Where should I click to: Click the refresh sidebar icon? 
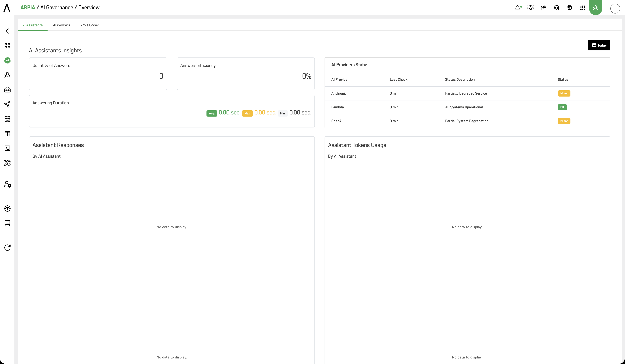7,247
